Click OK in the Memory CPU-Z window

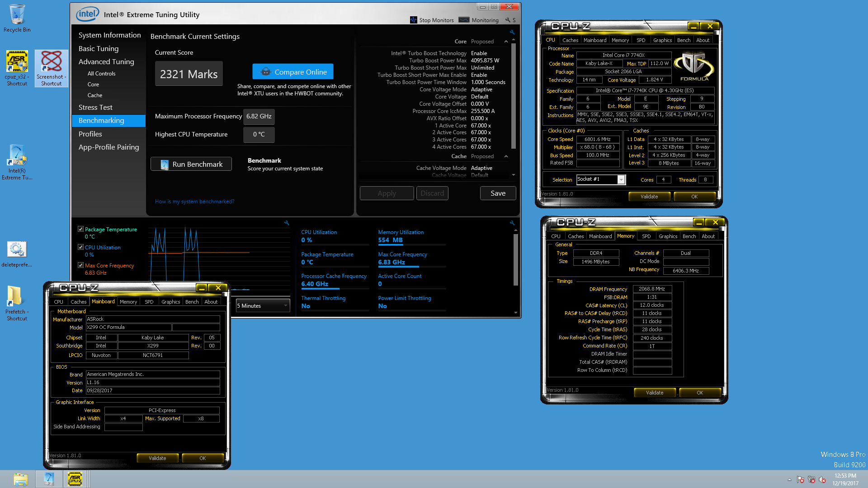pos(700,393)
